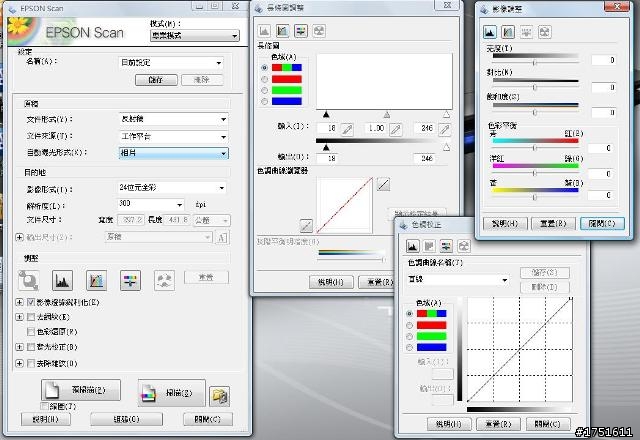640x440 pixels.
Task: Click Reset button in image adjustment window
Action: [553, 224]
